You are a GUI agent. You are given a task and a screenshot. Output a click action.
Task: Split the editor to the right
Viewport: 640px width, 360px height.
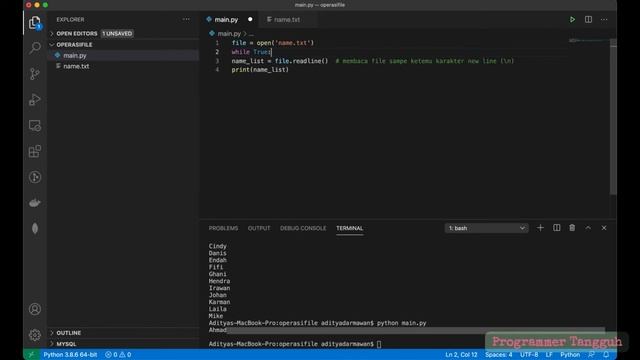pyautogui.click(x=588, y=20)
